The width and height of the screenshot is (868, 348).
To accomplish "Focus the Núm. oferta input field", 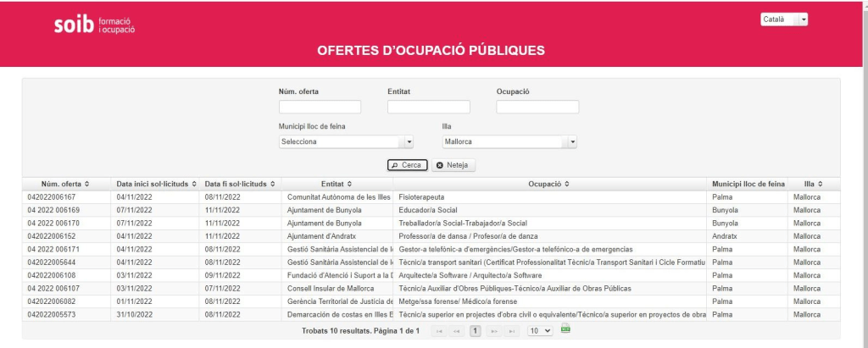I will 320,108.
